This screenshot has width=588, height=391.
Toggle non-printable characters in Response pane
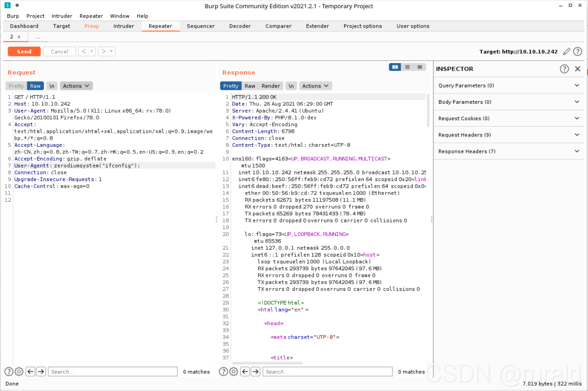(291, 86)
